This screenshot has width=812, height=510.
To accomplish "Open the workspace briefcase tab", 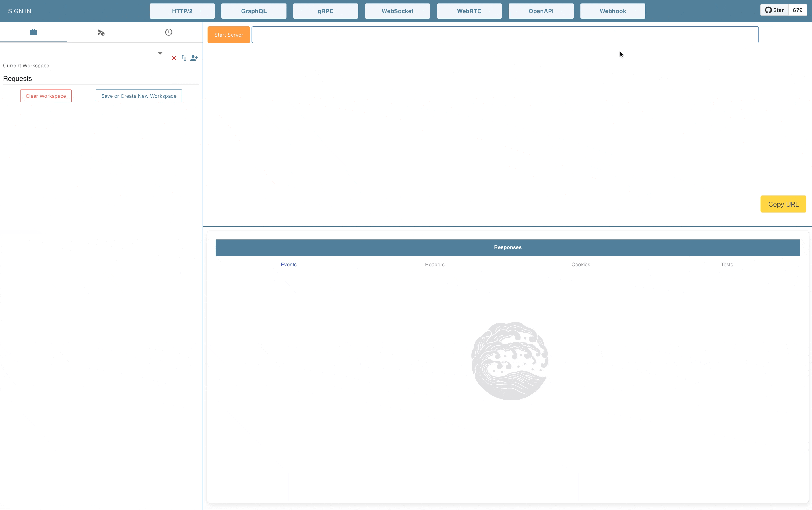I will pyautogui.click(x=33, y=32).
